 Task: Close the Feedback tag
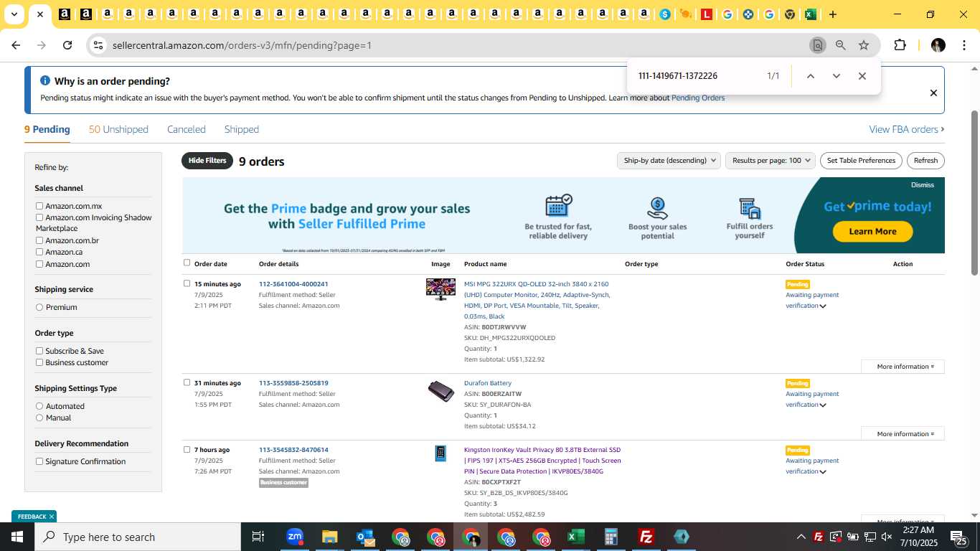point(52,517)
